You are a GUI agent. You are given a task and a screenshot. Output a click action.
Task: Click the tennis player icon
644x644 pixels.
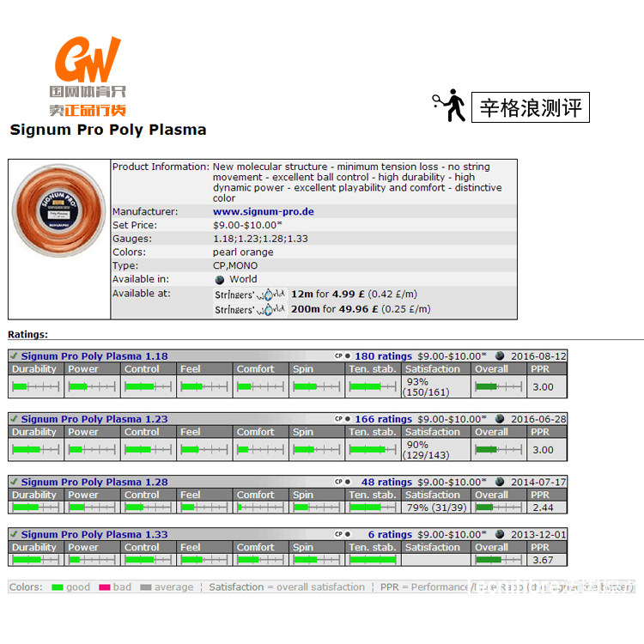[449, 106]
